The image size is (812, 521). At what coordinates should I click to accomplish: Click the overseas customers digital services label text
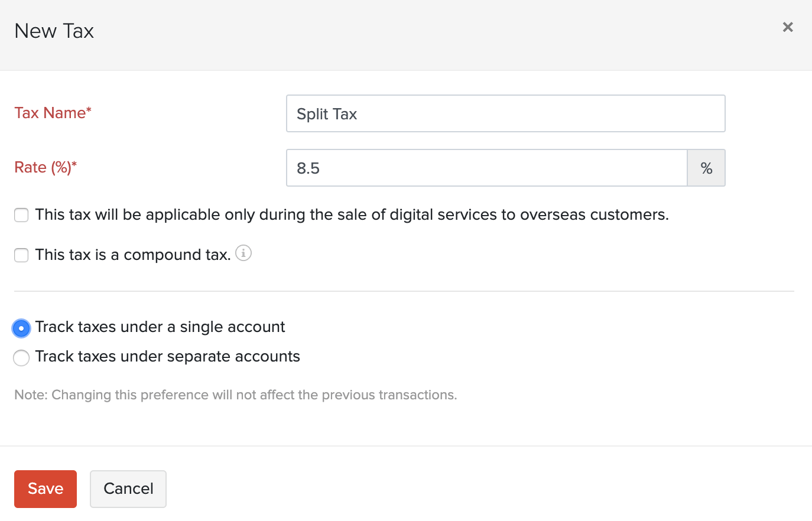352,214
